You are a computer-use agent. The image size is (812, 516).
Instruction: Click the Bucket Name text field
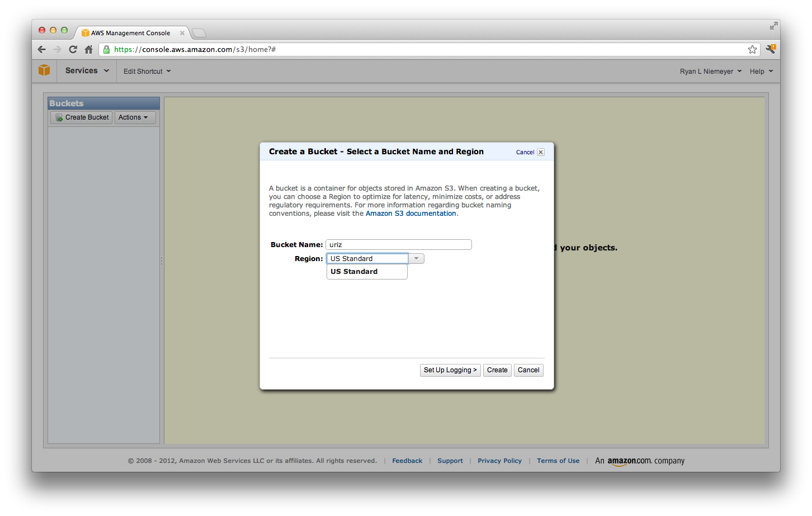[398, 245]
